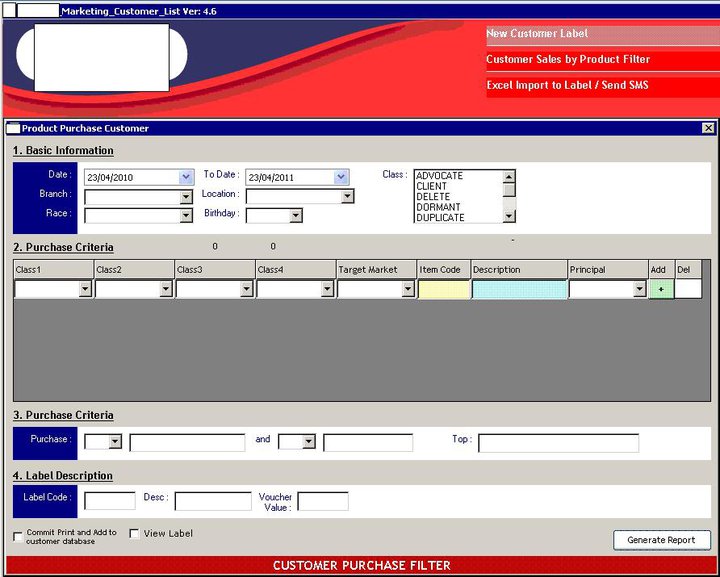Click the Target Market column header
720x577 pixels.
click(x=376, y=269)
